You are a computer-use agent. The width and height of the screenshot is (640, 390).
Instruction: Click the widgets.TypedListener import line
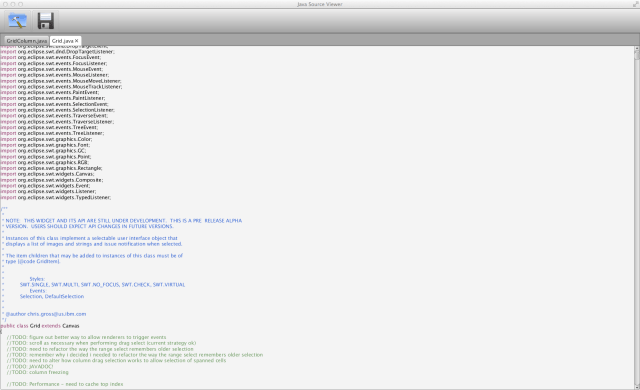tap(56, 197)
